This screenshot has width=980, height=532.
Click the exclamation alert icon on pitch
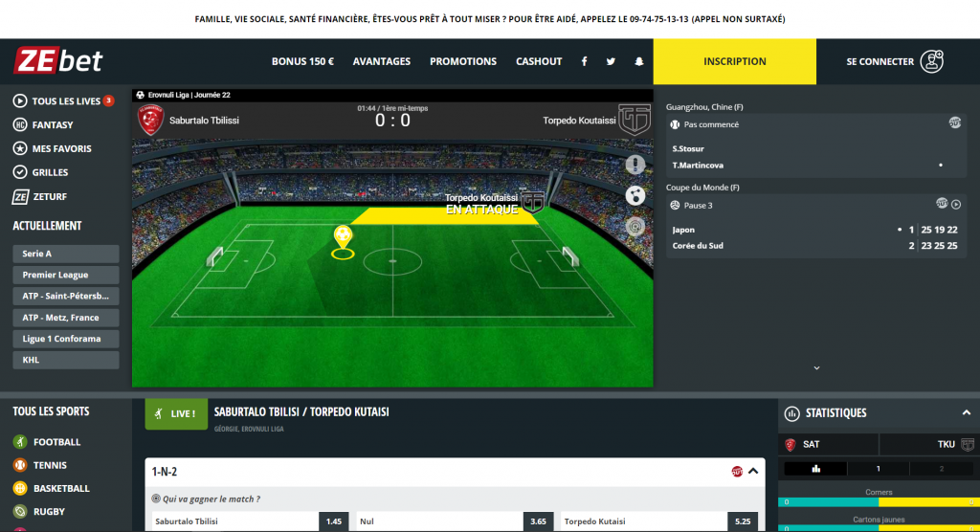pos(635,165)
